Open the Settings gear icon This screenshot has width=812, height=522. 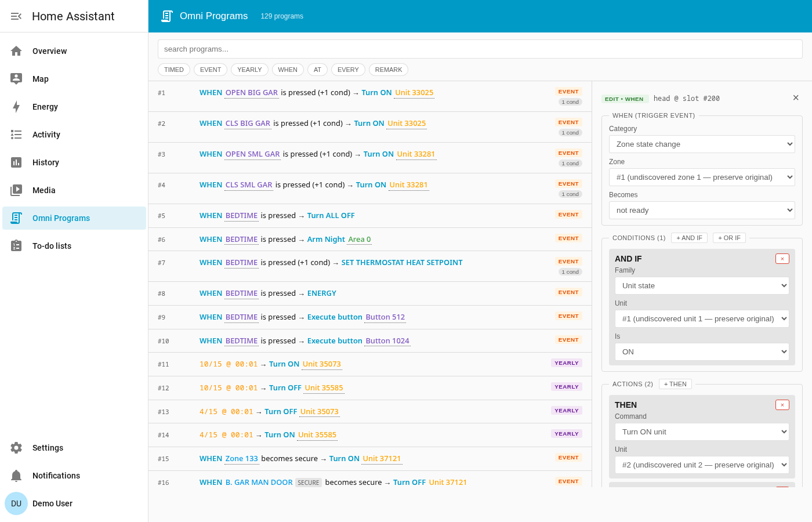(x=16, y=448)
